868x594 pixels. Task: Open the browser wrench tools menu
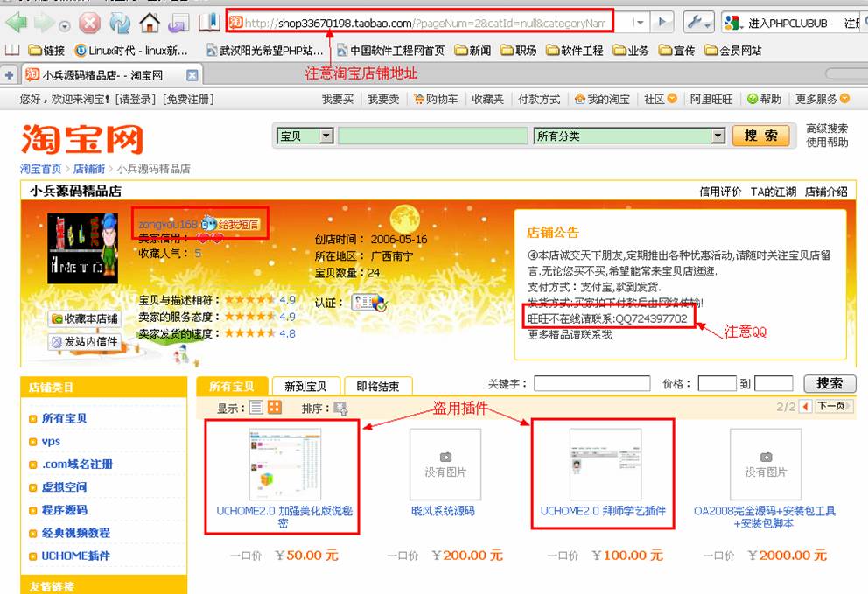pos(697,23)
